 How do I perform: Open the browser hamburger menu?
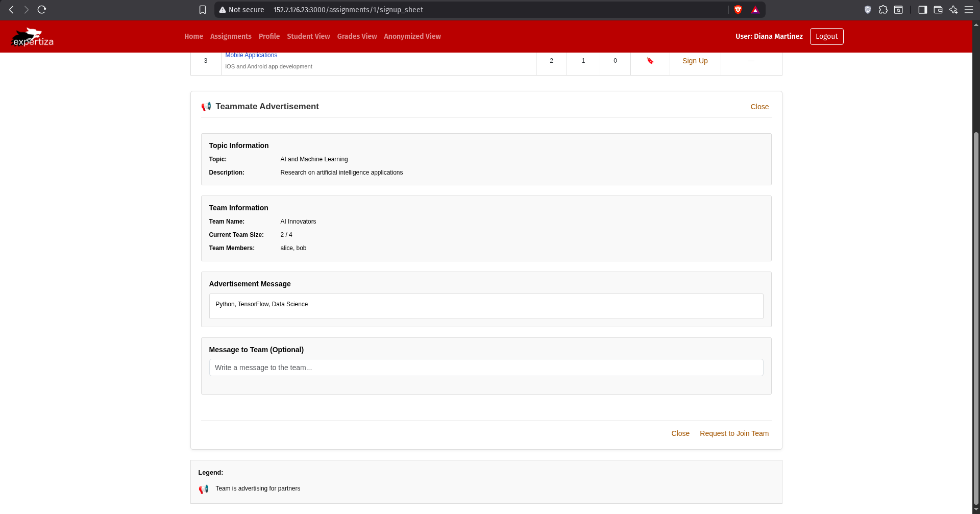pos(968,10)
